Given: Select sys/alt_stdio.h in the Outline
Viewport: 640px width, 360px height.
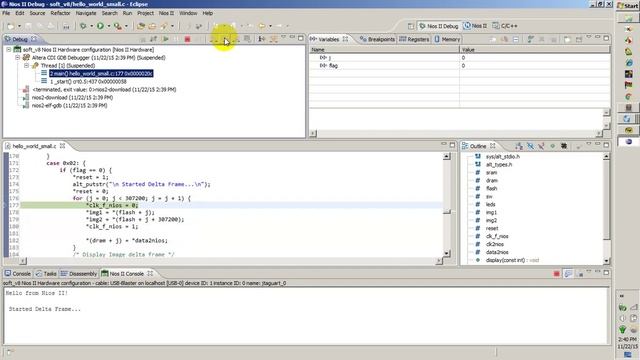Looking at the screenshot, I should coord(502,157).
